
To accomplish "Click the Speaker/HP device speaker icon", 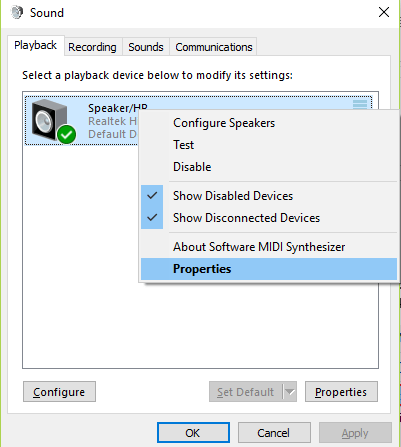I will [49, 120].
